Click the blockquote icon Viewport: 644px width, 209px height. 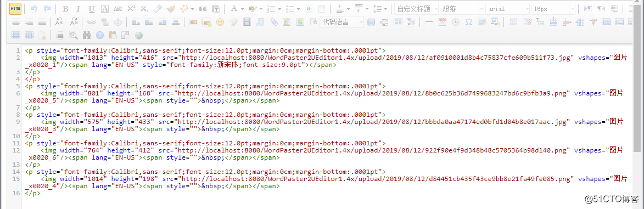202,9
